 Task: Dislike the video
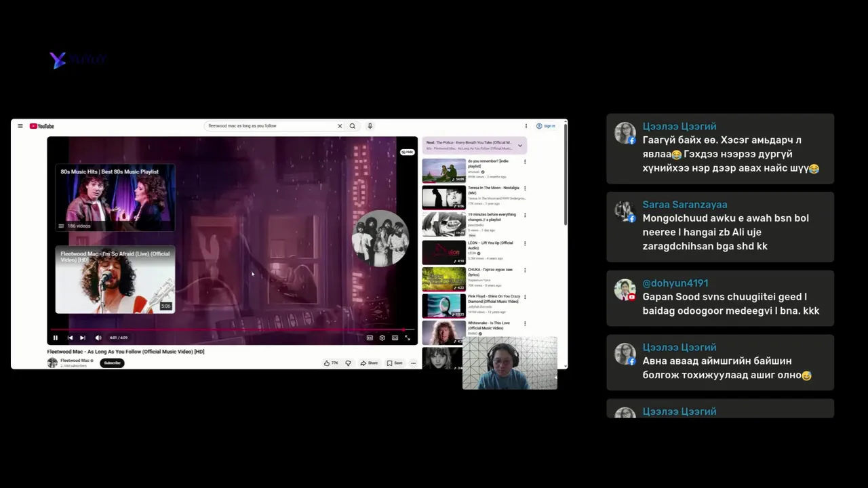point(349,363)
